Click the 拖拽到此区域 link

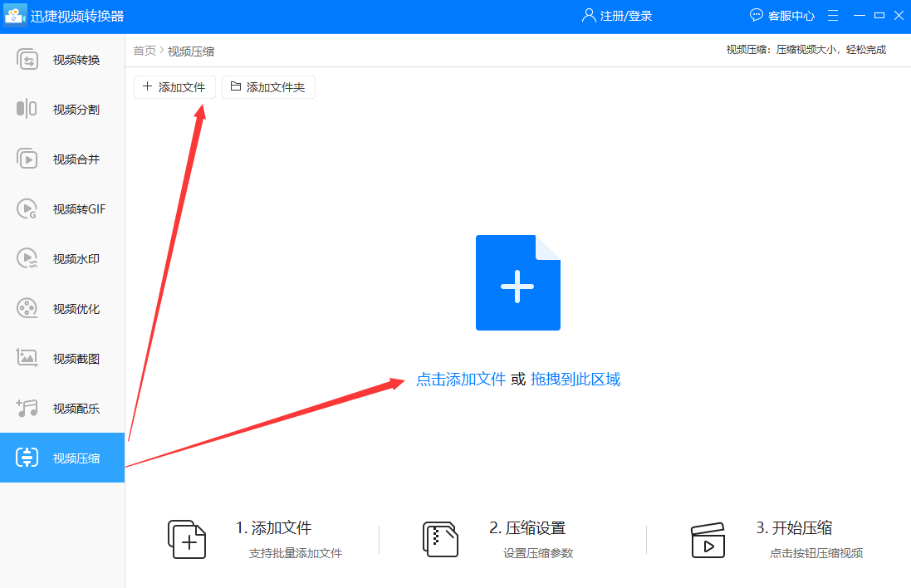click(x=575, y=380)
